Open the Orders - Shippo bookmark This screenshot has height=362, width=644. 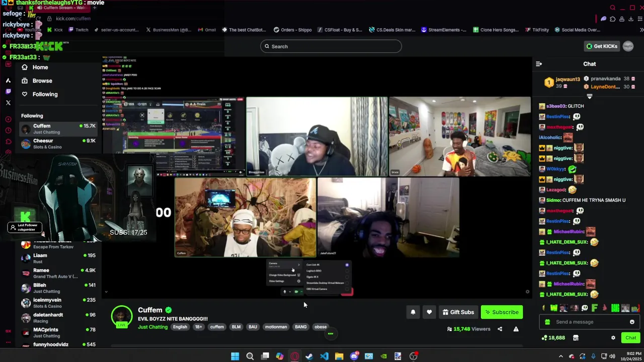292,30
